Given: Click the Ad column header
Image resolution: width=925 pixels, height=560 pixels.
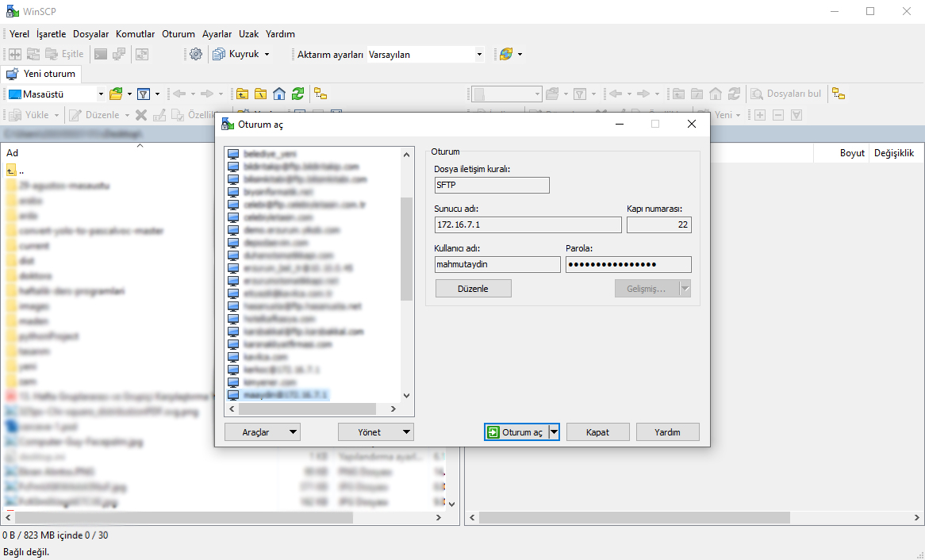Looking at the screenshot, I should click(x=13, y=153).
